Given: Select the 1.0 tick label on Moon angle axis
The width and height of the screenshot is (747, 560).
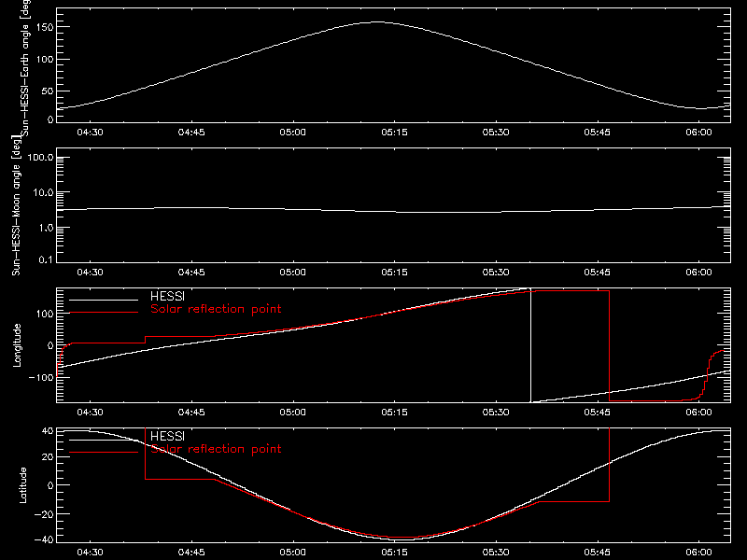Looking at the screenshot, I should coord(46,228).
